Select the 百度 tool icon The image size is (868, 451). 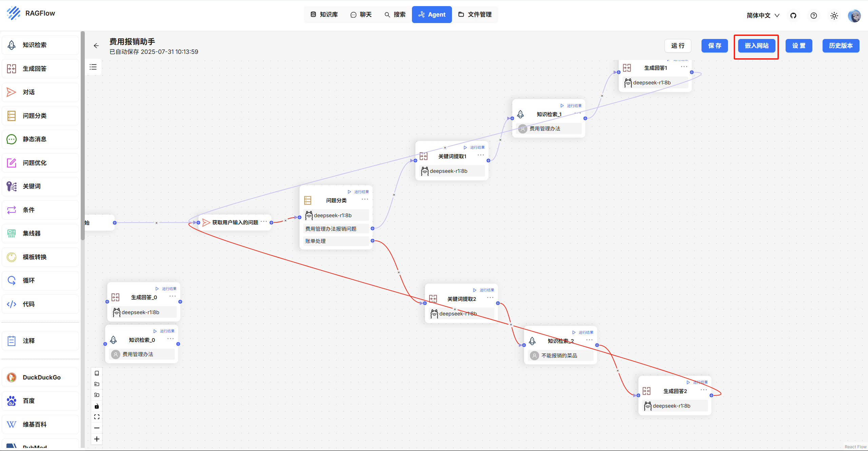tap(11, 401)
